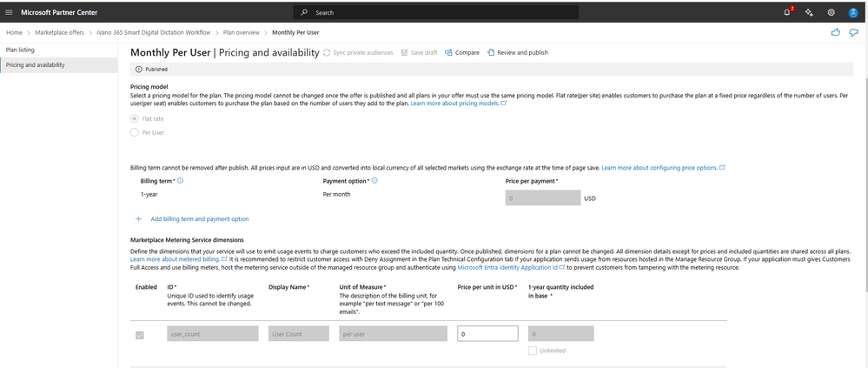Click the Published status info icon
The image size is (868, 368).
coord(138,70)
